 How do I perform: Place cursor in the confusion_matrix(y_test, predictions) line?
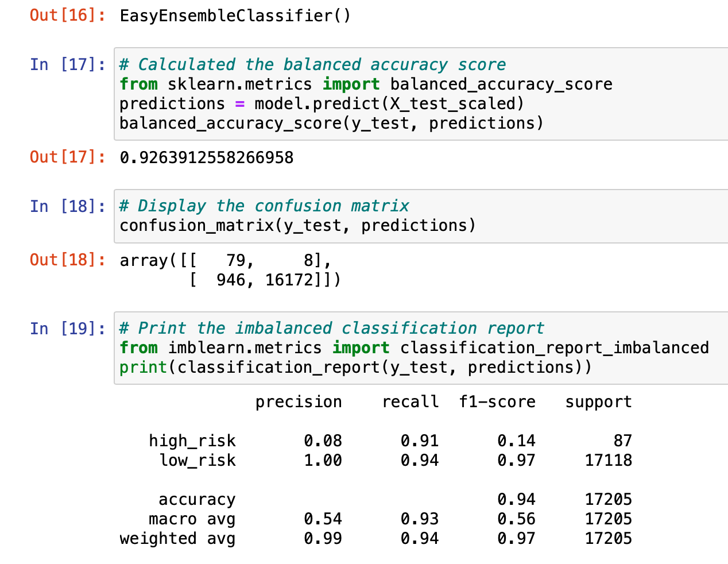297,225
